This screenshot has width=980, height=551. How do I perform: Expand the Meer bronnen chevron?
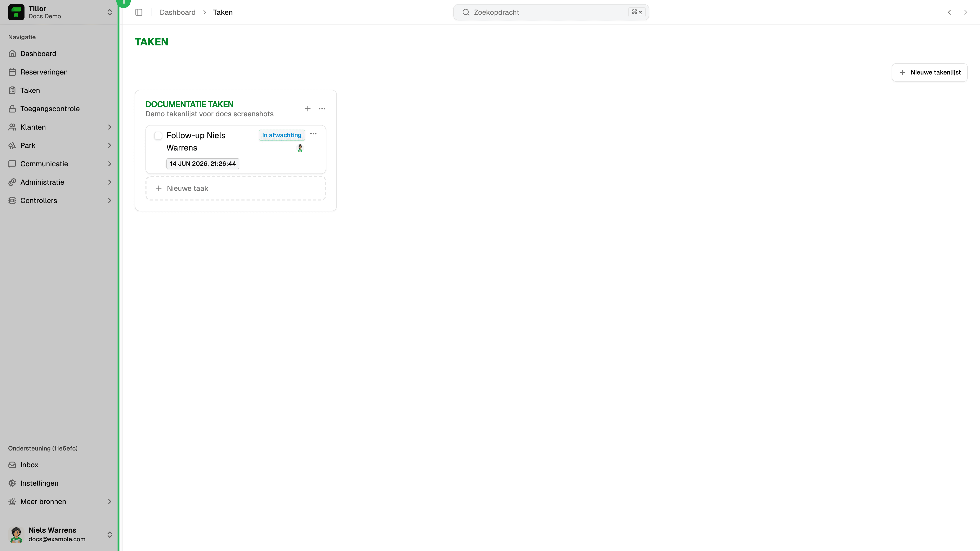point(109,502)
